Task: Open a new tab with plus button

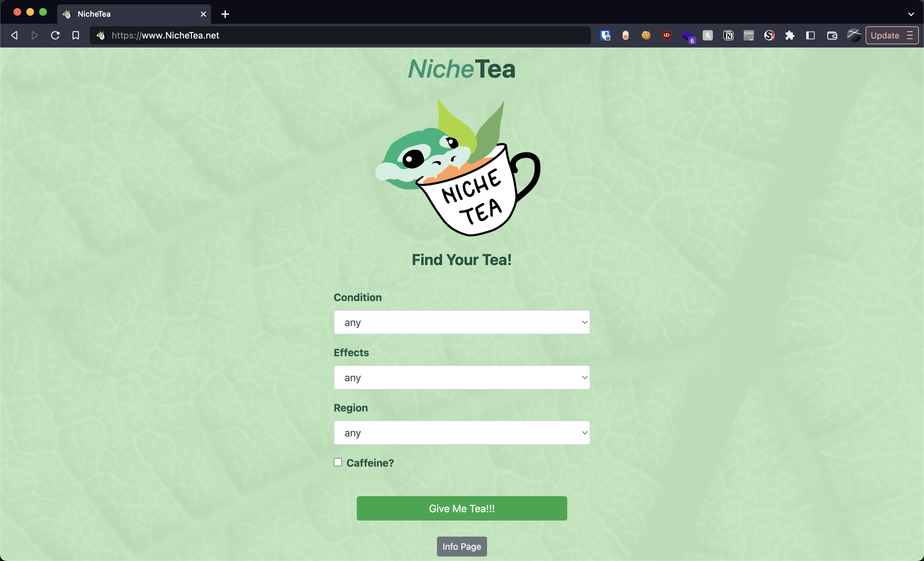Action: 225,14
